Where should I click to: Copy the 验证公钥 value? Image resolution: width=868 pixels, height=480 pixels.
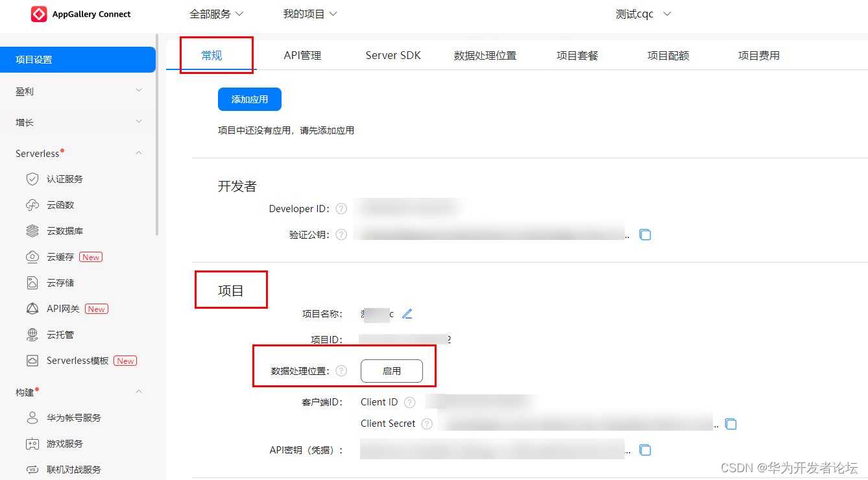pos(645,235)
